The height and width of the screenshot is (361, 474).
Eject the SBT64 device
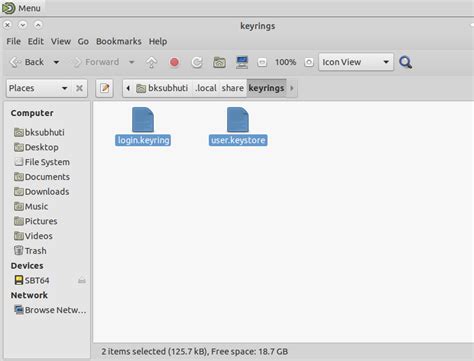tap(82, 281)
